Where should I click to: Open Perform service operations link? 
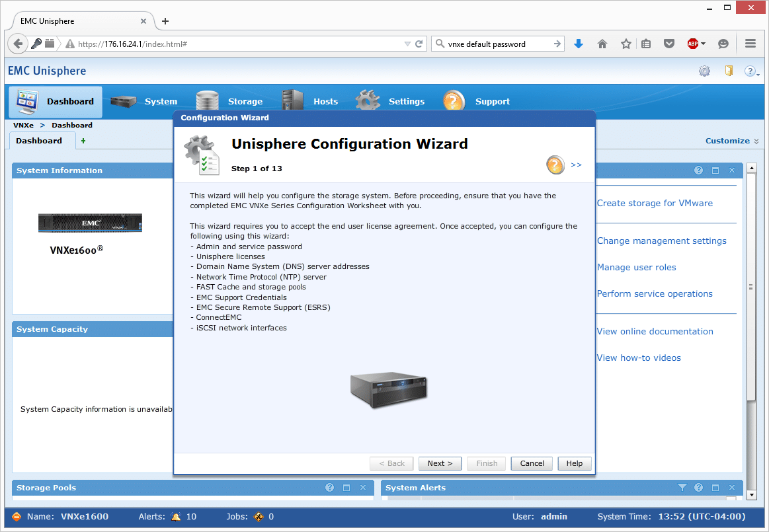click(655, 293)
